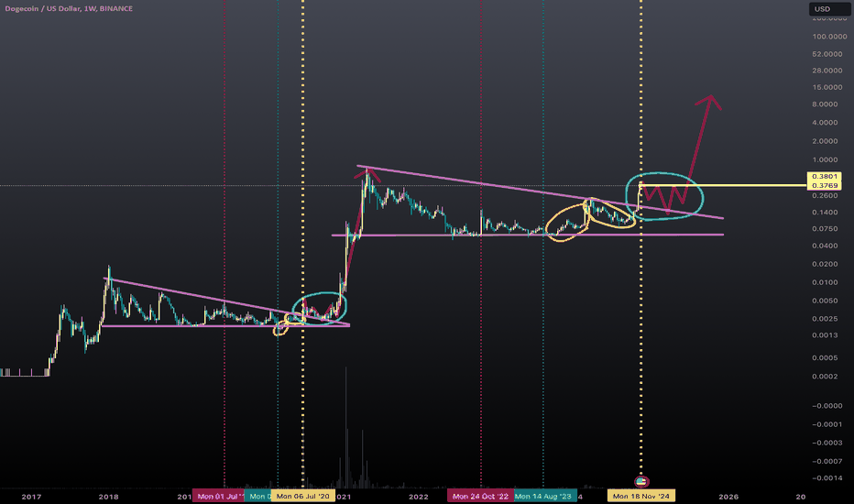Click the Mon 18 Nov '24 date label
Screen dimensions: 854x504
(641, 496)
